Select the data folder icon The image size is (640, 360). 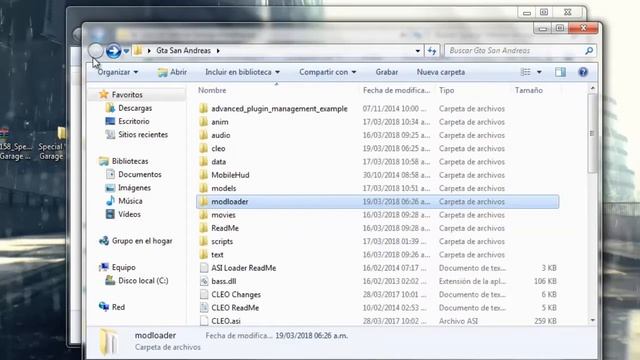coord(204,162)
